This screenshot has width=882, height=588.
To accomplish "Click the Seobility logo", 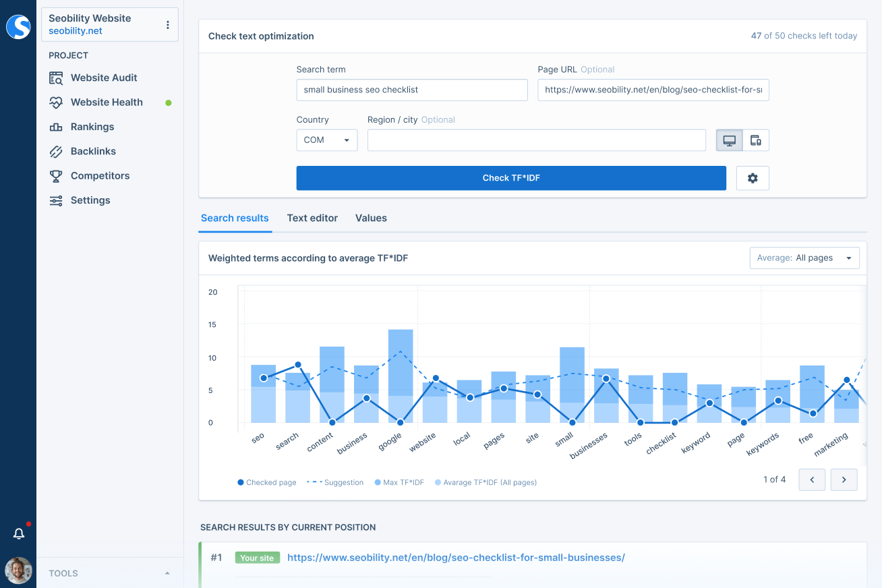I will [x=18, y=27].
